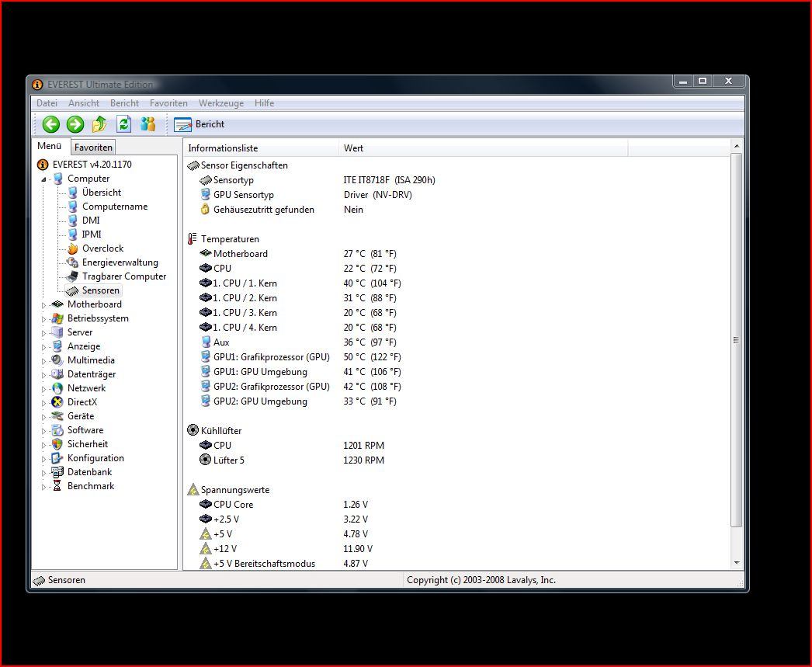This screenshot has width=812, height=667.
Task: Select the Server label in the tree
Action: [x=80, y=332]
